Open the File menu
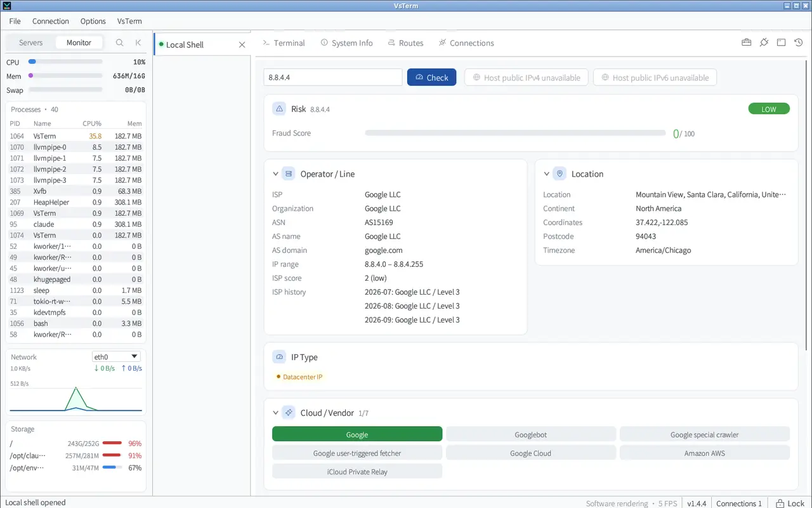812x508 pixels. pos(15,21)
